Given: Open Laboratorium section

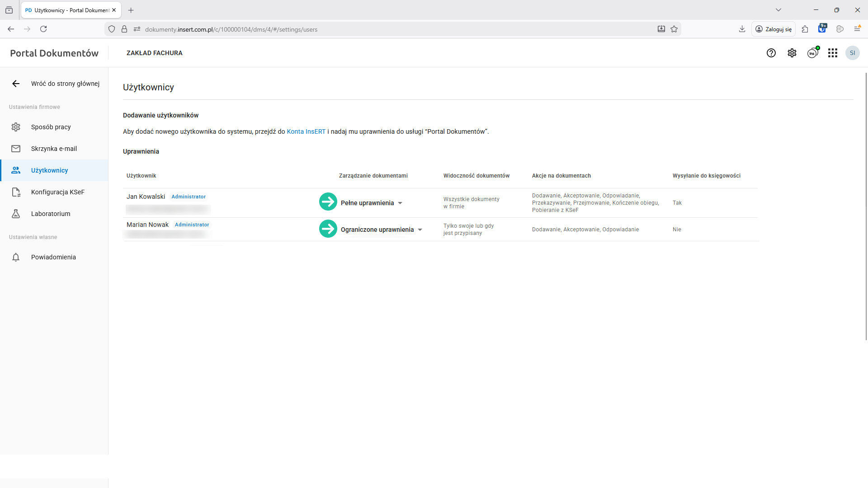Looking at the screenshot, I should click(x=51, y=214).
